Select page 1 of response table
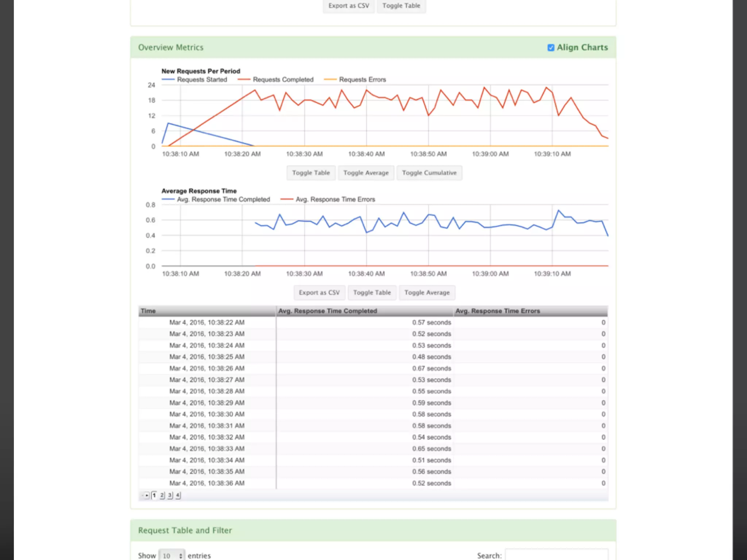Image resolution: width=747 pixels, height=560 pixels. click(x=154, y=495)
